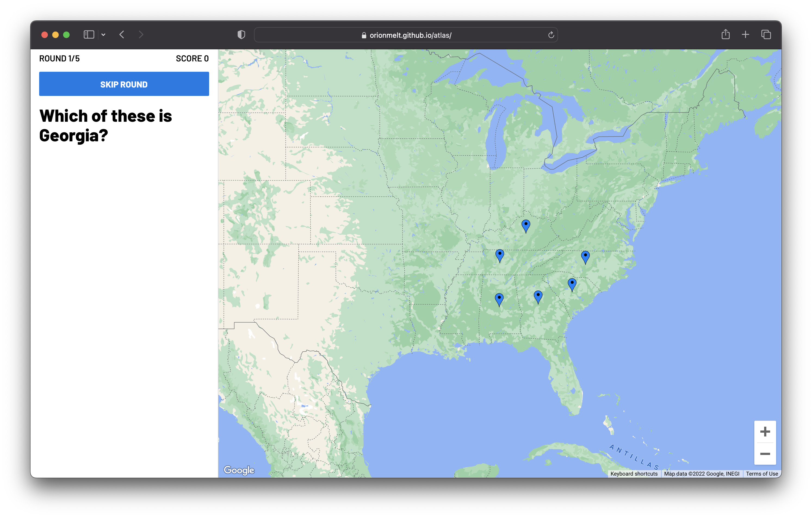The width and height of the screenshot is (812, 518).
Task: Reload the atlas page
Action: (551, 35)
